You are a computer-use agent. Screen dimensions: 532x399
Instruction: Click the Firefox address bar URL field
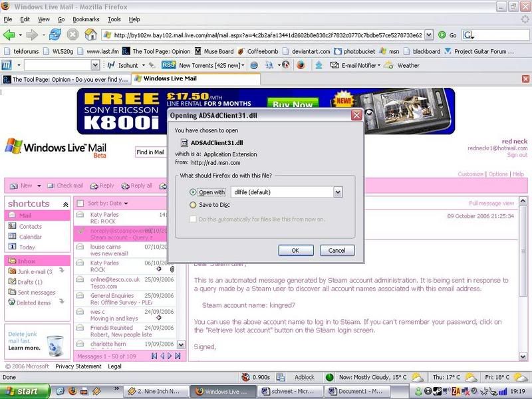pos(266,35)
